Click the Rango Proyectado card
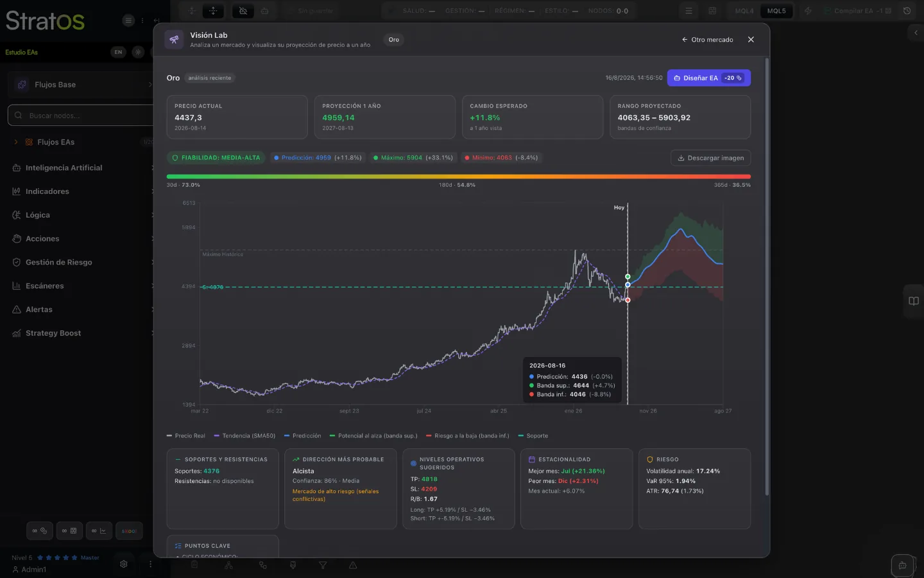The height and width of the screenshot is (578, 924). (x=680, y=117)
